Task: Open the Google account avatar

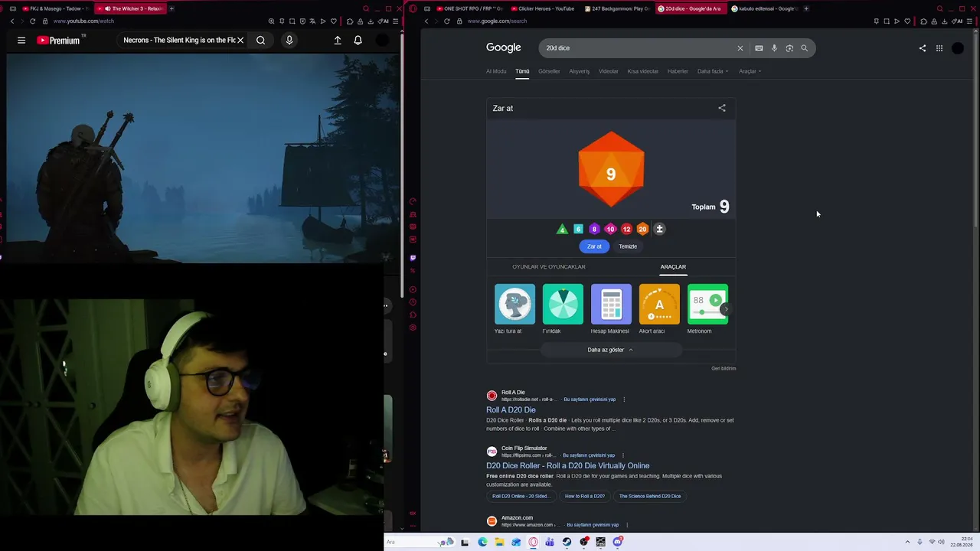Action: tap(958, 48)
